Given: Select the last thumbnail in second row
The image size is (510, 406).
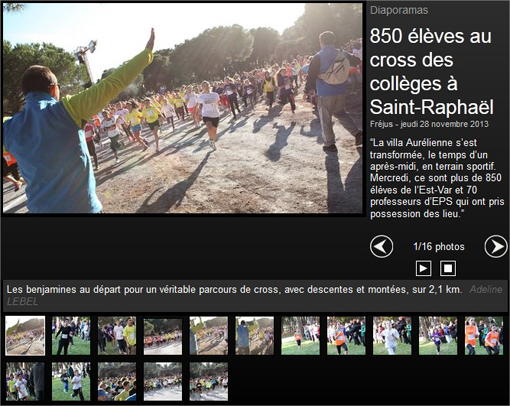Looking at the screenshot, I should click(x=209, y=382).
